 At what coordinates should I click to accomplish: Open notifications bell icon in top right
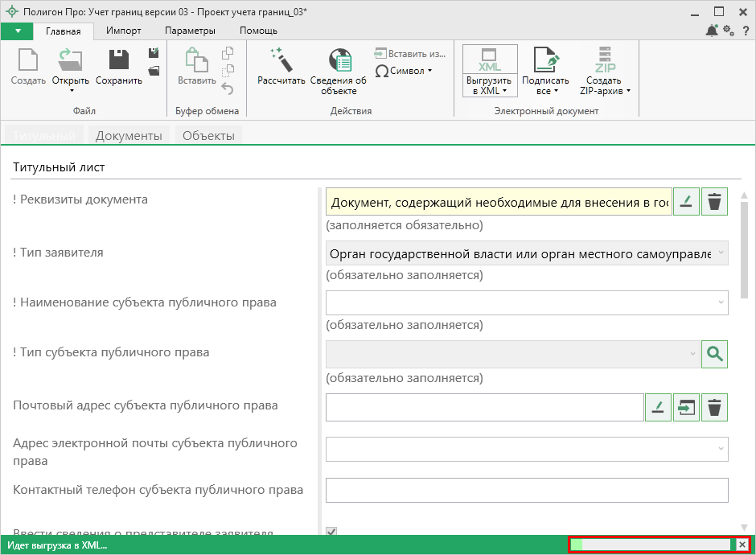tap(712, 31)
